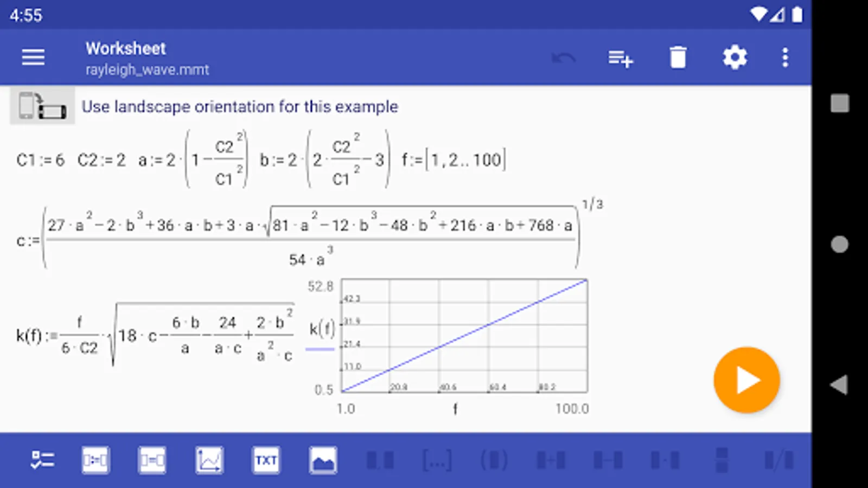Tap the dimmed minus operator icon

click(x=608, y=460)
